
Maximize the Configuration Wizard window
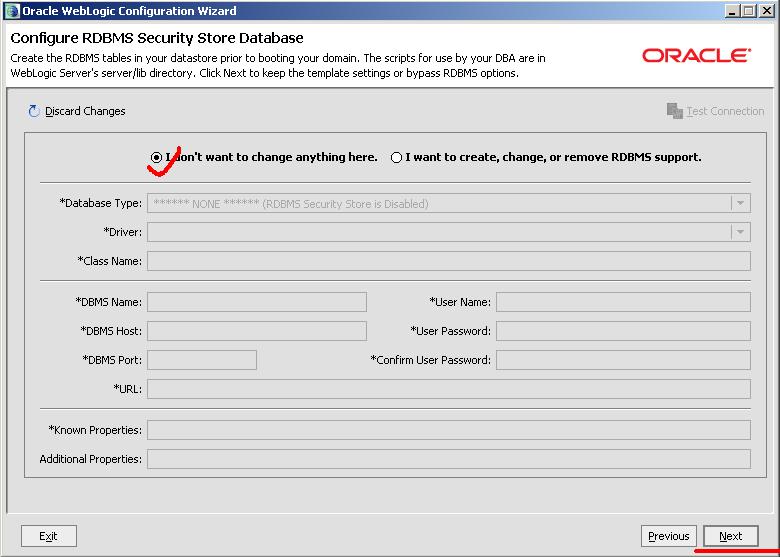click(749, 11)
